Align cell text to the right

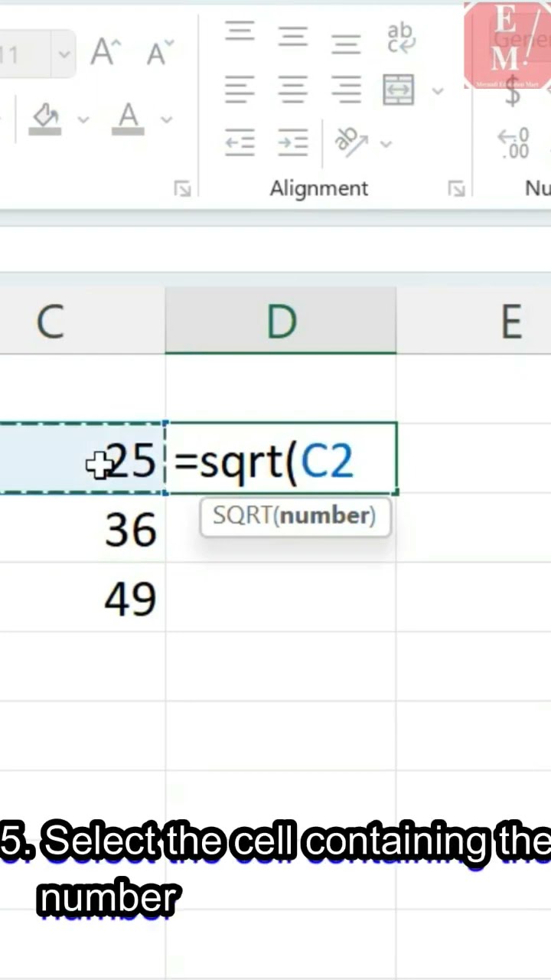point(345,90)
